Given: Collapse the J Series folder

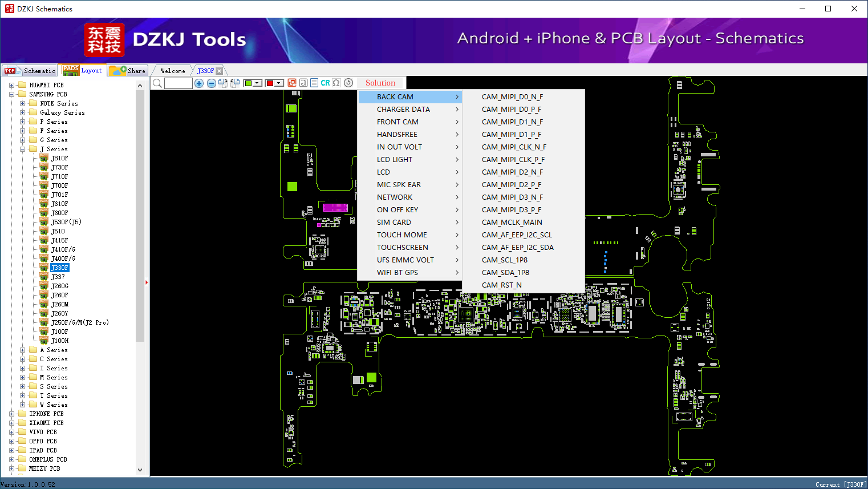Looking at the screenshot, I should [x=23, y=149].
